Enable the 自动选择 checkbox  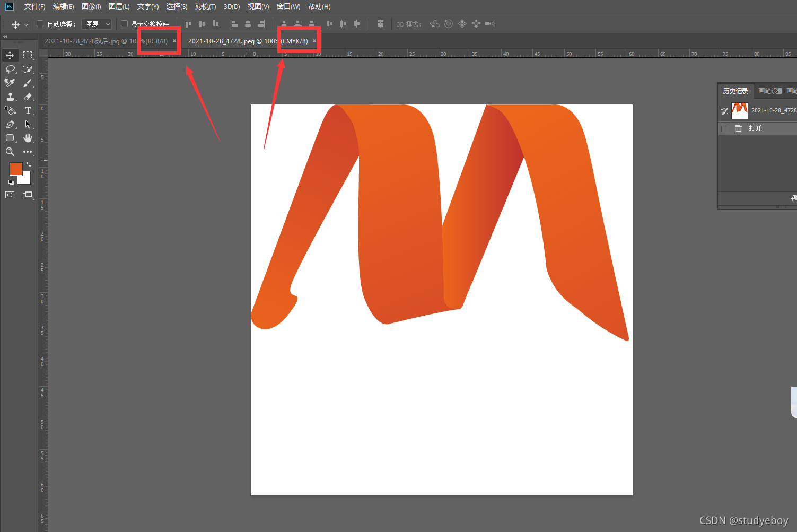tap(40, 24)
